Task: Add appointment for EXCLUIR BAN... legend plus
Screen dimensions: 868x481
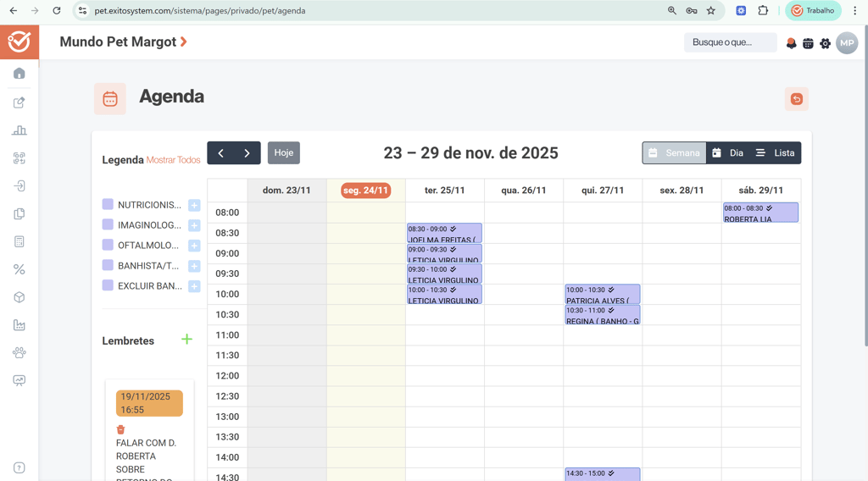Action: [194, 286]
